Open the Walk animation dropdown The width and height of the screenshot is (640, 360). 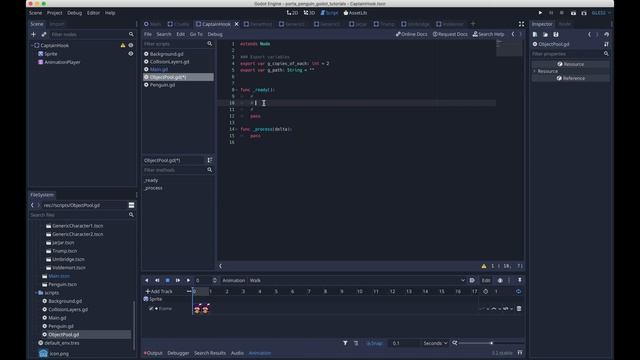(357, 280)
